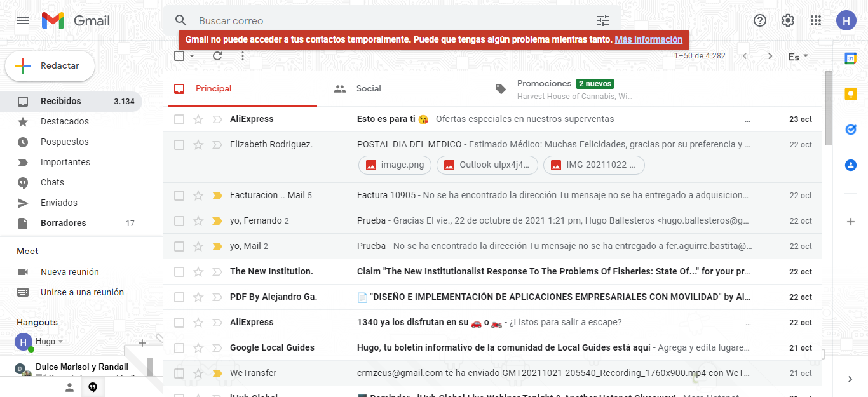Expand the Hugo Hangouts status dropdown
The width and height of the screenshot is (868, 397).
coord(61,342)
